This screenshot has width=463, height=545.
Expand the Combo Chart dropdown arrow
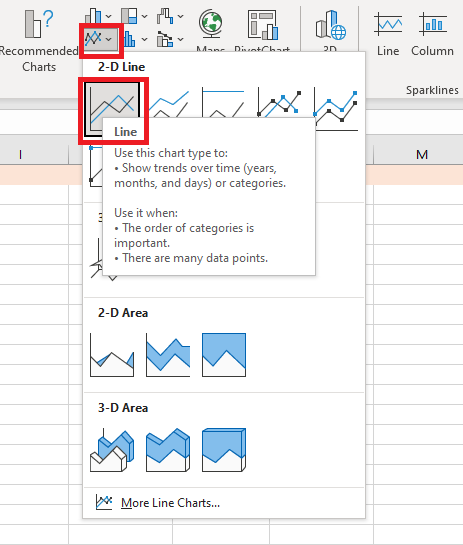[x=181, y=39]
